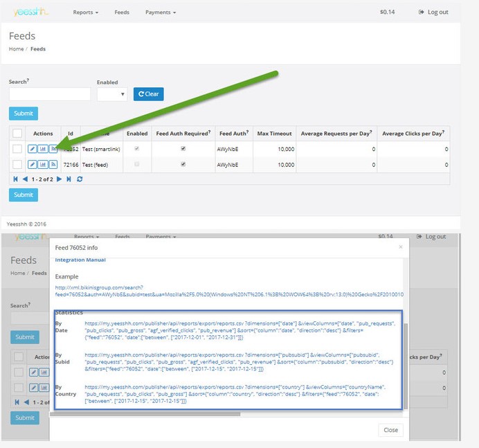Click Log out in the top navbar
The height and width of the screenshot is (448, 479).
[x=433, y=12]
